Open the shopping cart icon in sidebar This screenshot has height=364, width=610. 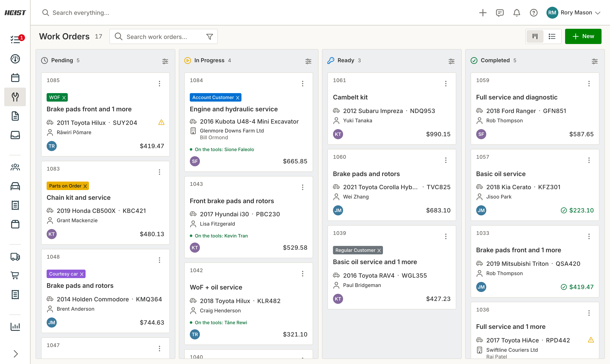point(15,276)
